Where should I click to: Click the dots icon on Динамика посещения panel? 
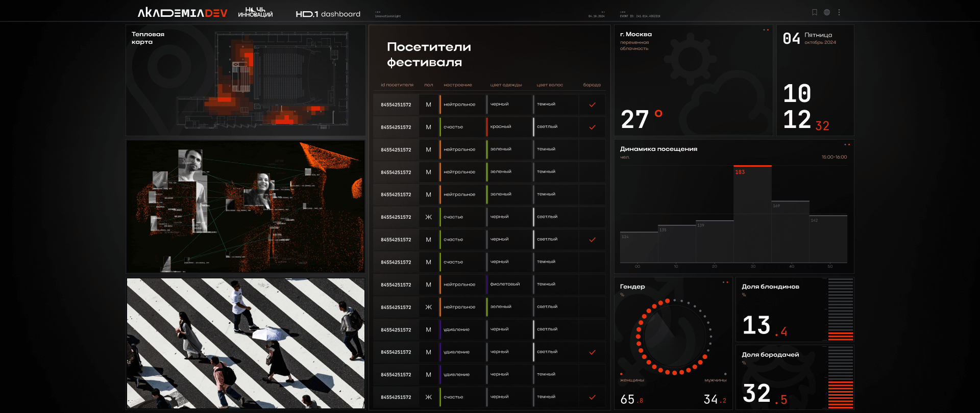pos(847,145)
